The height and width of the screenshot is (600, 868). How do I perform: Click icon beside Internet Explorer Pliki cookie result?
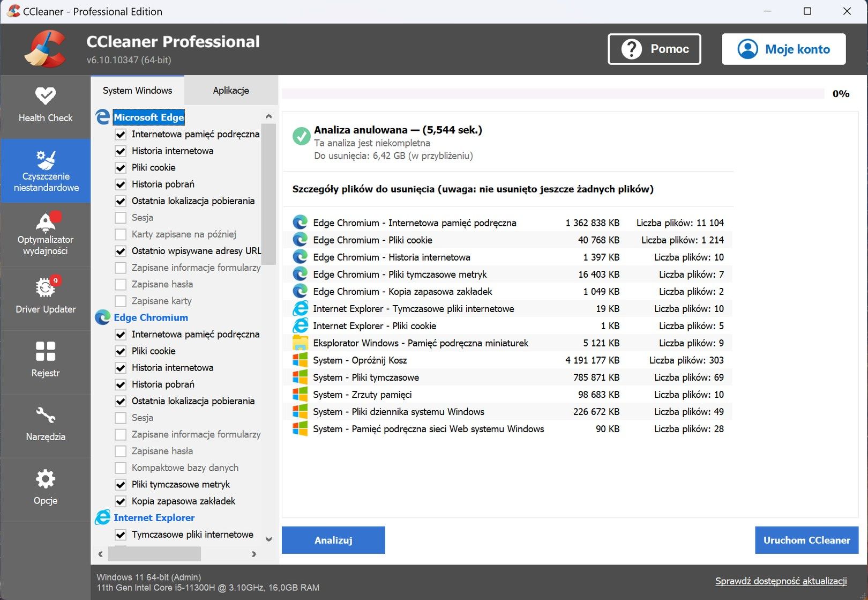(x=300, y=325)
